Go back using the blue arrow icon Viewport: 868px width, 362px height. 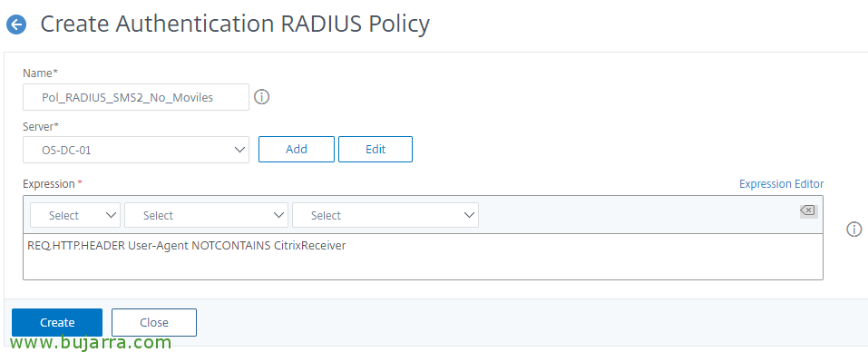[x=16, y=24]
